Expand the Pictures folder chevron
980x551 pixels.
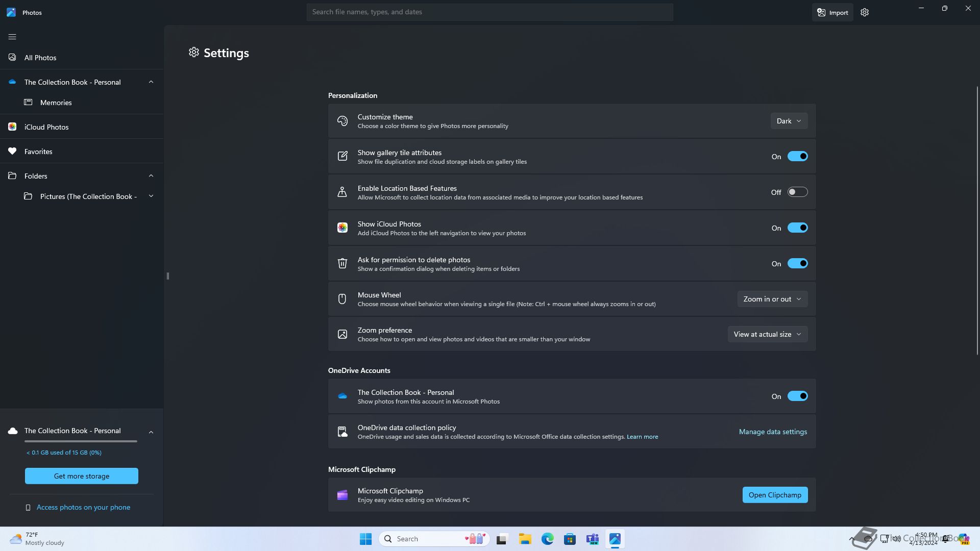[x=151, y=196]
